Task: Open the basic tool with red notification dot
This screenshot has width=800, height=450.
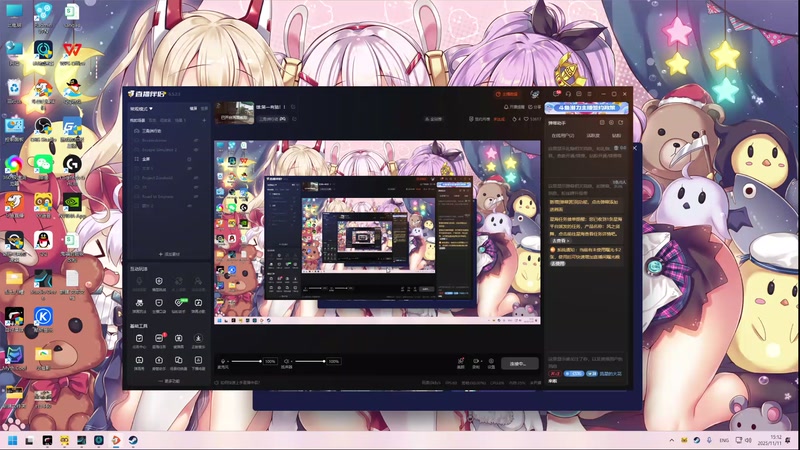Action: click(159, 338)
